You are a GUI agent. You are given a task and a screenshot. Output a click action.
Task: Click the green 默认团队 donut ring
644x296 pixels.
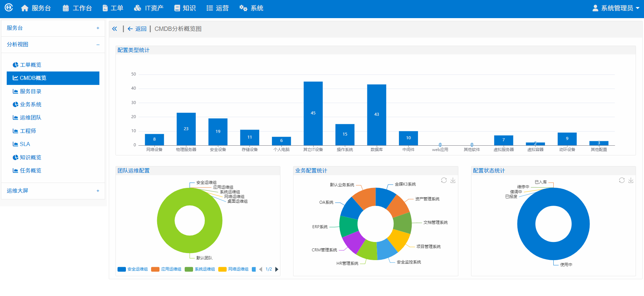coord(166,220)
